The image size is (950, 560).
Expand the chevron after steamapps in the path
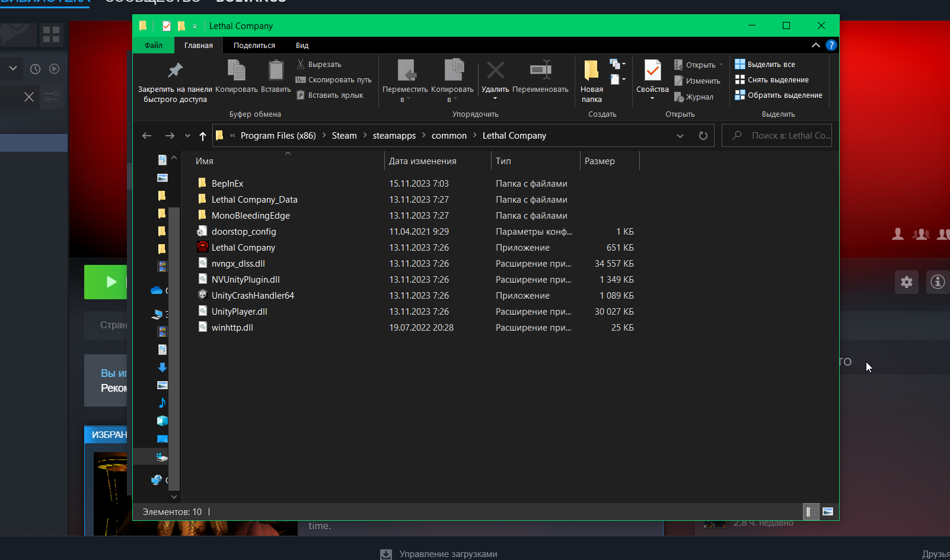tap(423, 136)
